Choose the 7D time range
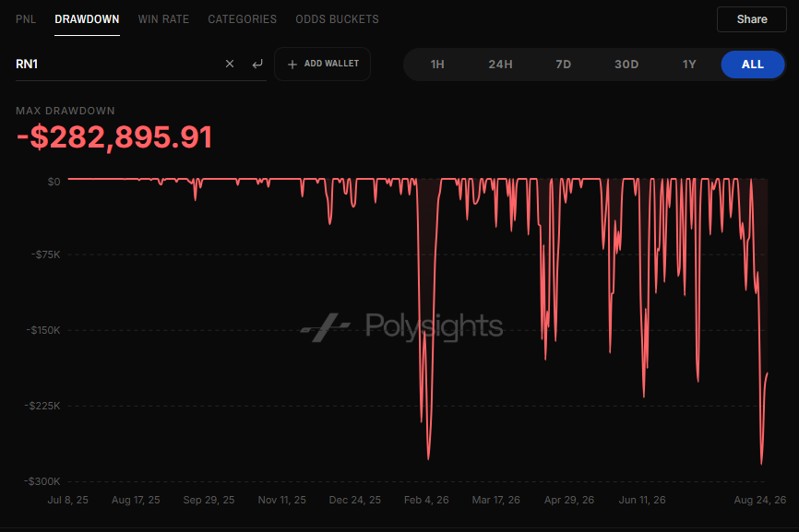 click(564, 65)
